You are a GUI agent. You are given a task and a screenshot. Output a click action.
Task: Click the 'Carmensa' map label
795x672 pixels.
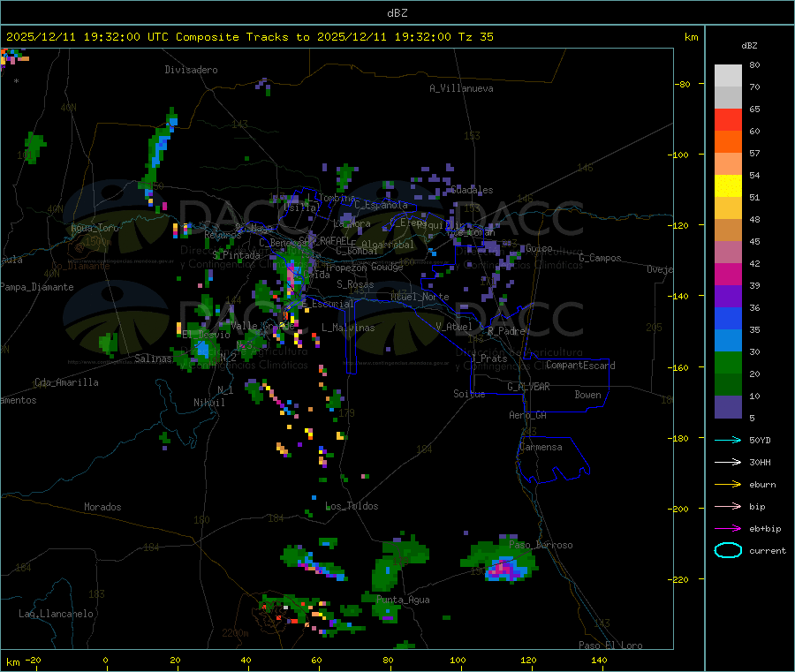pyautogui.click(x=541, y=447)
